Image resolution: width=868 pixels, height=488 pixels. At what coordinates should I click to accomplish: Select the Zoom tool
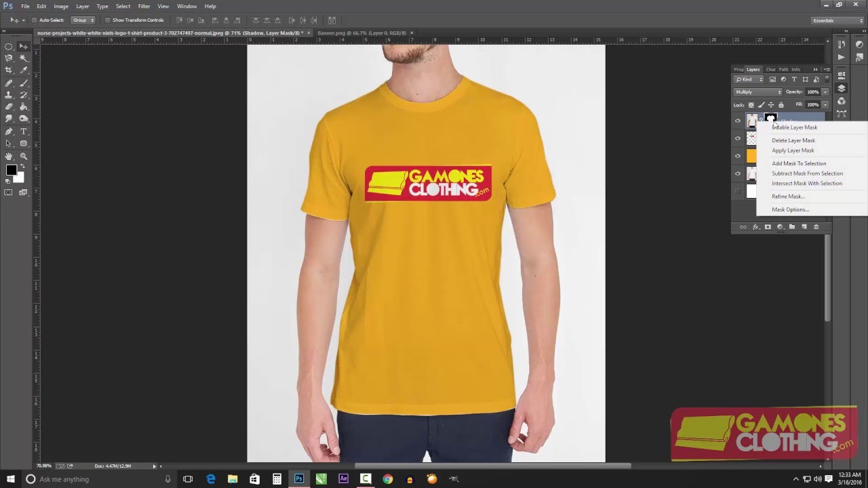point(23,156)
